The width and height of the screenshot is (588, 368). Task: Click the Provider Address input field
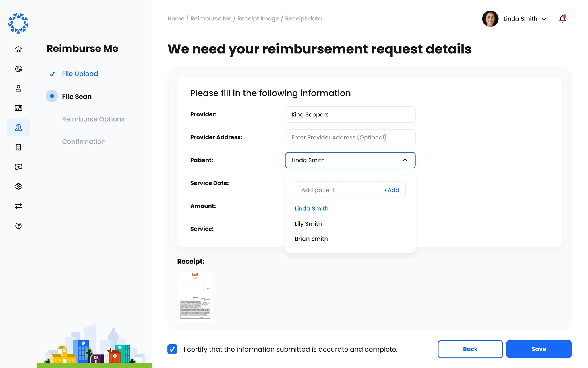350,137
